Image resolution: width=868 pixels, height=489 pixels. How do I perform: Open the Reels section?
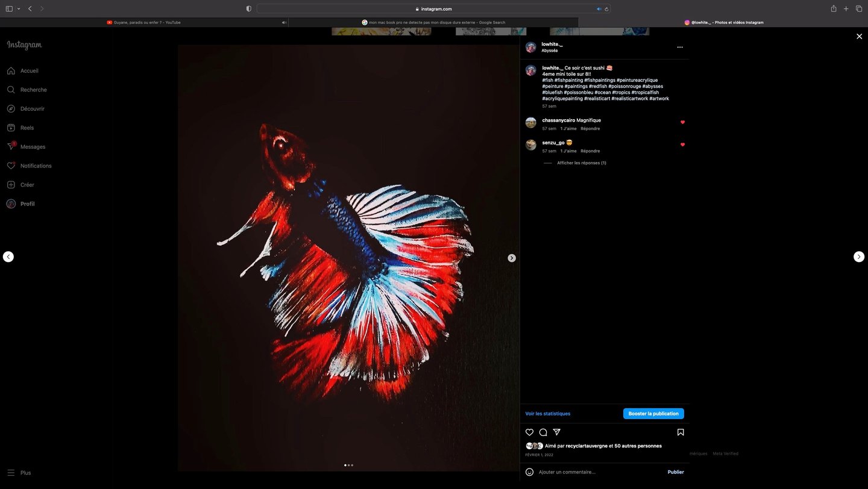(26, 127)
